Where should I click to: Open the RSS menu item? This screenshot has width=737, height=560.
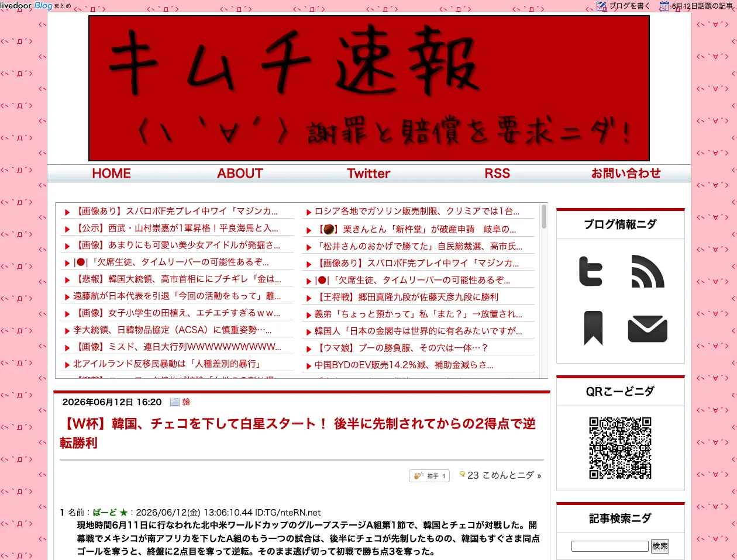coord(497,173)
